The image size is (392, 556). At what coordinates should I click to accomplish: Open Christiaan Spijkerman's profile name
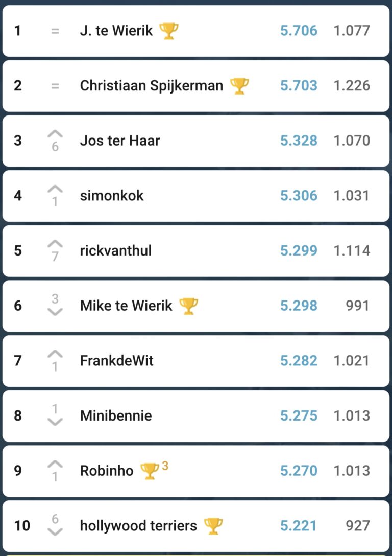tap(151, 85)
